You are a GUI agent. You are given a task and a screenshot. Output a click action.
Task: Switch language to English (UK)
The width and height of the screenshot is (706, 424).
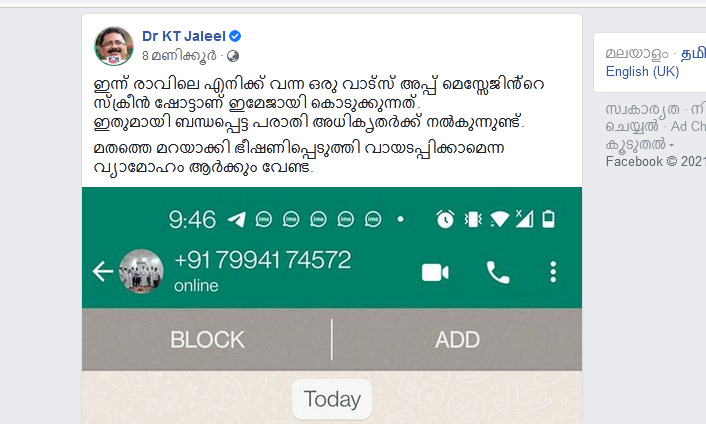point(642,72)
